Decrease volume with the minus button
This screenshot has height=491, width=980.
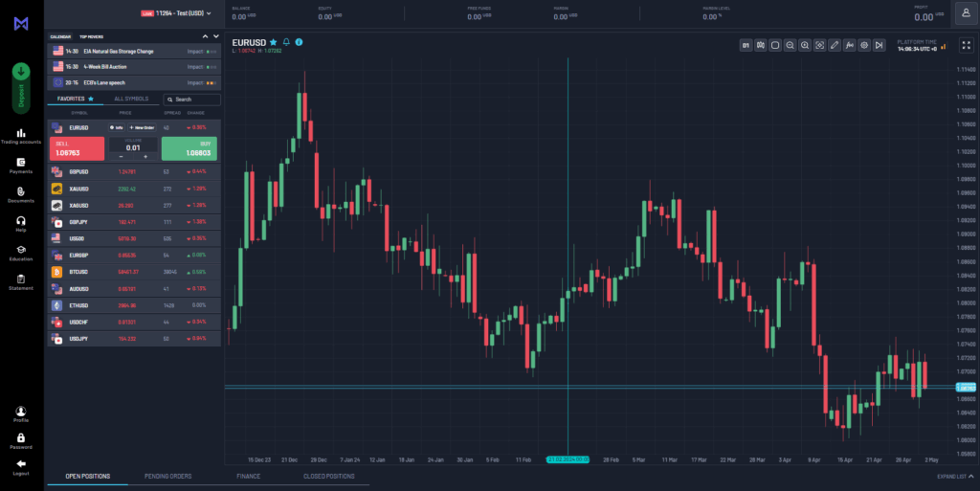click(122, 156)
